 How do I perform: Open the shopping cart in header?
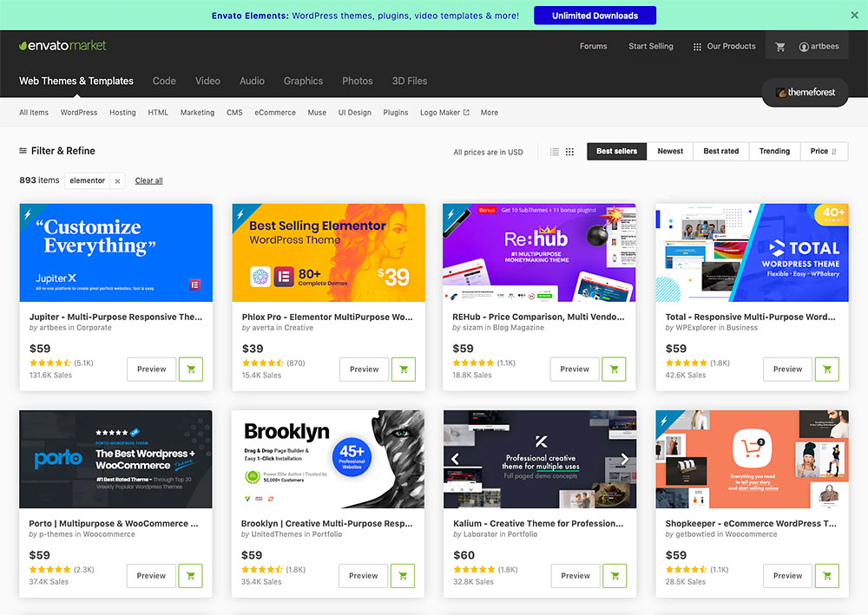pos(780,47)
